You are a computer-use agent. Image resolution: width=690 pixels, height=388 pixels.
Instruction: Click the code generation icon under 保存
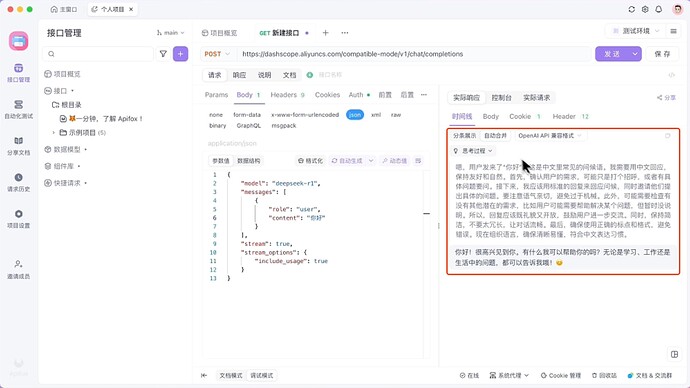click(x=672, y=75)
